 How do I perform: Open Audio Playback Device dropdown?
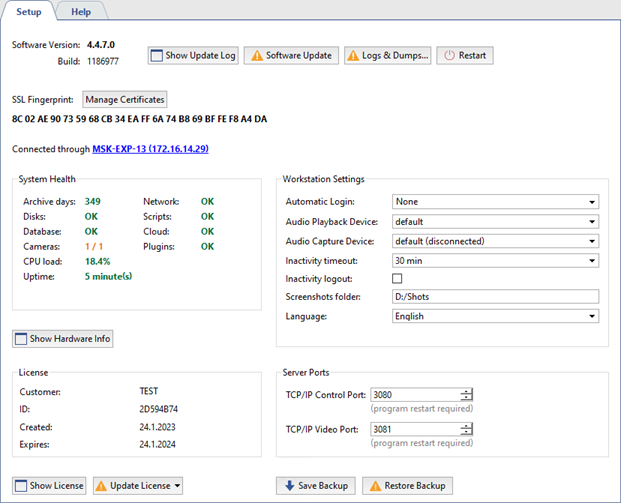(495, 221)
